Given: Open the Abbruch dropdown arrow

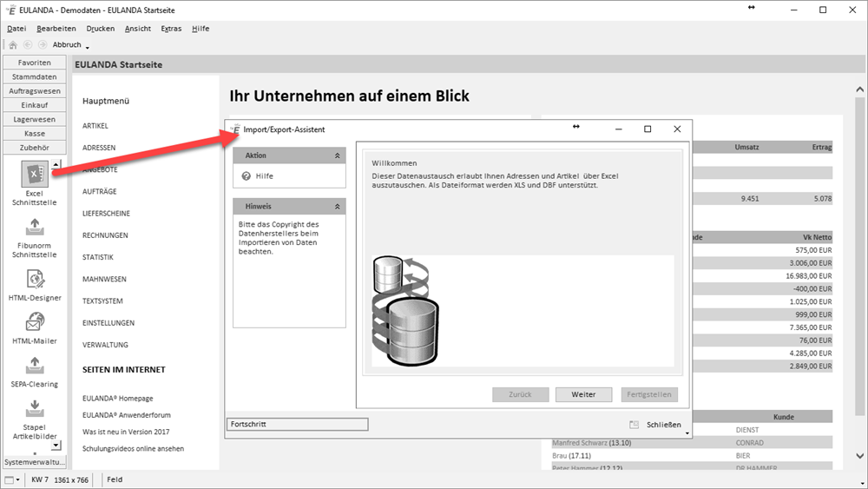Looking at the screenshot, I should point(88,48).
